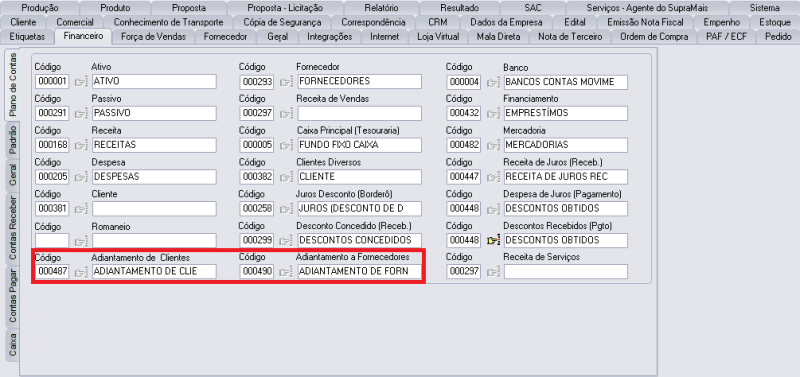The height and width of the screenshot is (377, 800).
Task: Open the Estoque tab
Action: tap(774, 22)
